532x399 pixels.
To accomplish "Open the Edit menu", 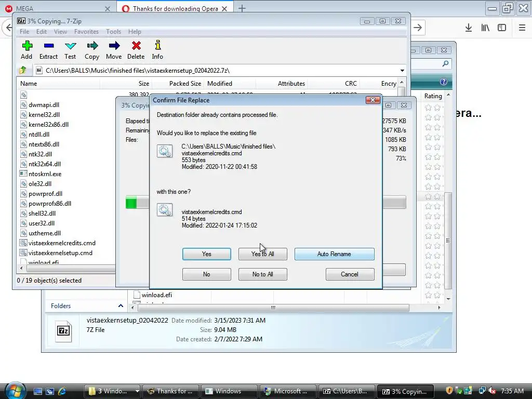I will tap(42, 32).
